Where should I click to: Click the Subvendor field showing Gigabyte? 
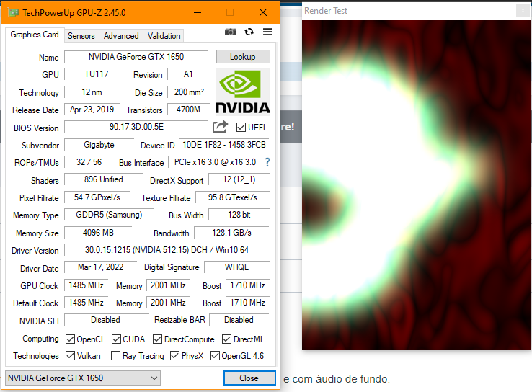click(99, 145)
